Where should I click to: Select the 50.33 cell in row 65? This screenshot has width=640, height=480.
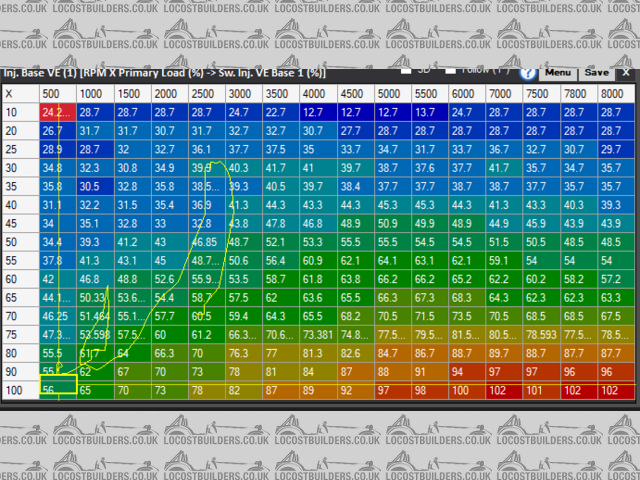pyautogui.click(x=95, y=297)
